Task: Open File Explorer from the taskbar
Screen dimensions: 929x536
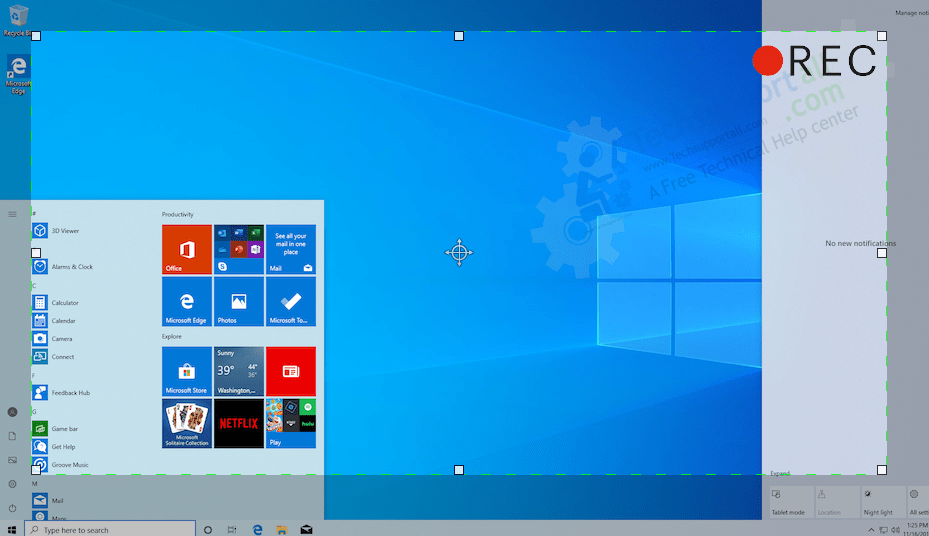Action: [281, 529]
